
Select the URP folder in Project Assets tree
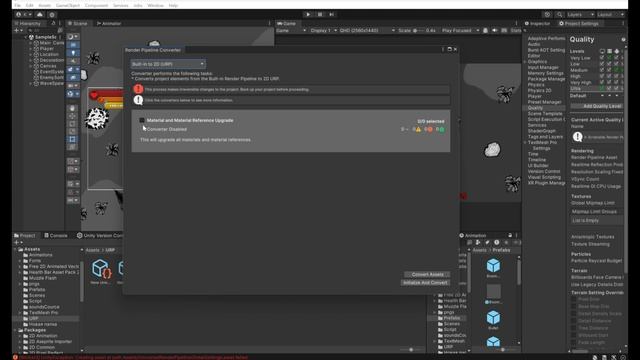pyautogui.click(x=33, y=318)
